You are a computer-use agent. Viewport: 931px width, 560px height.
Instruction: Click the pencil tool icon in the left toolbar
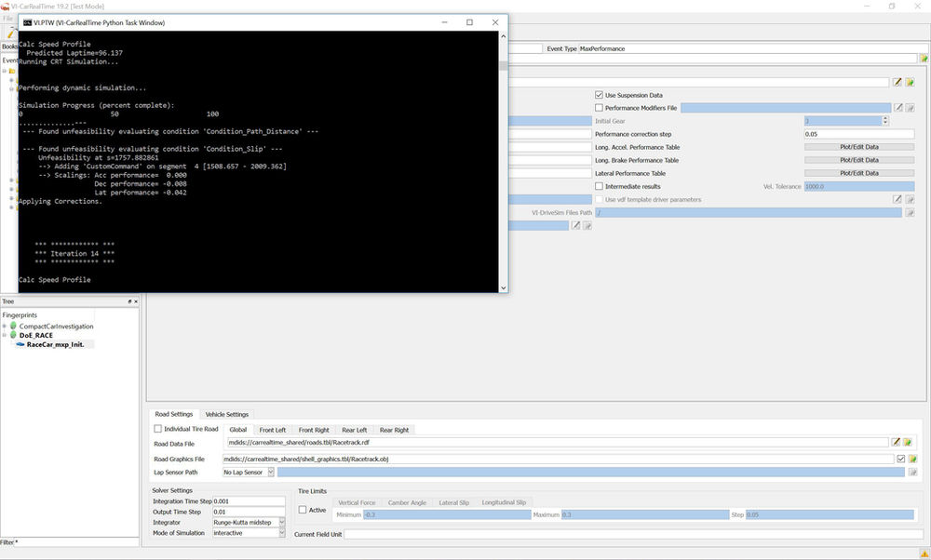pos(11,35)
